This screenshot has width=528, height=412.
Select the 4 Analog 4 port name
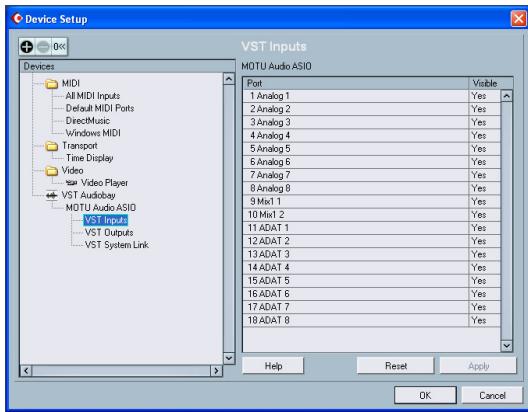point(270,136)
